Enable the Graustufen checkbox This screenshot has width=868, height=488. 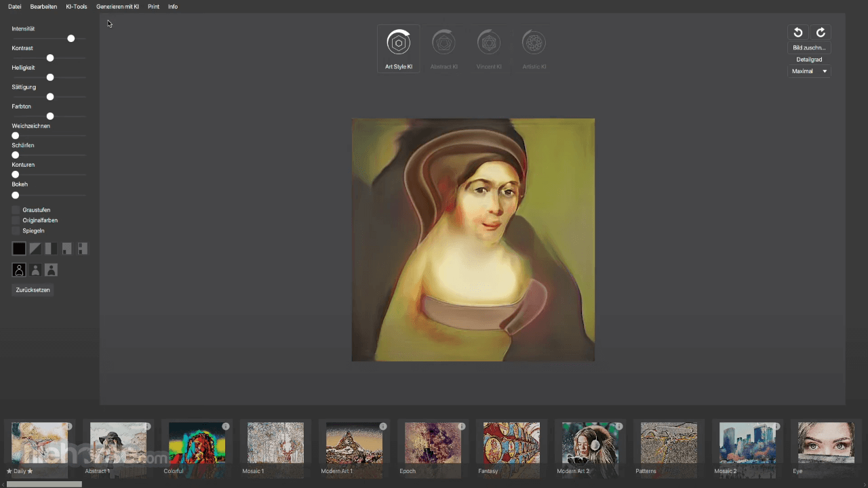[16, 210]
